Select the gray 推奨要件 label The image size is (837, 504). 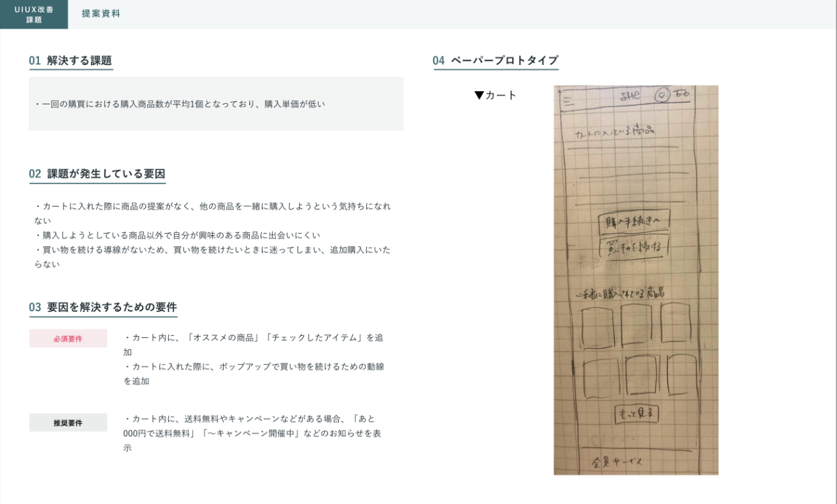click(68, 423)
